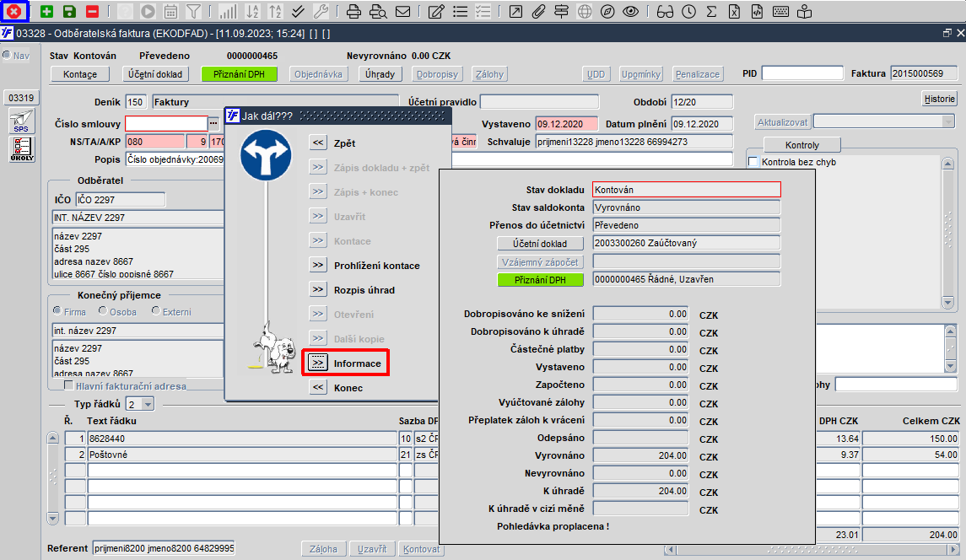Choose 'Prohlížení kontace' in Jak dál dialog
This screenshot has height=560, width=966.
317,266
